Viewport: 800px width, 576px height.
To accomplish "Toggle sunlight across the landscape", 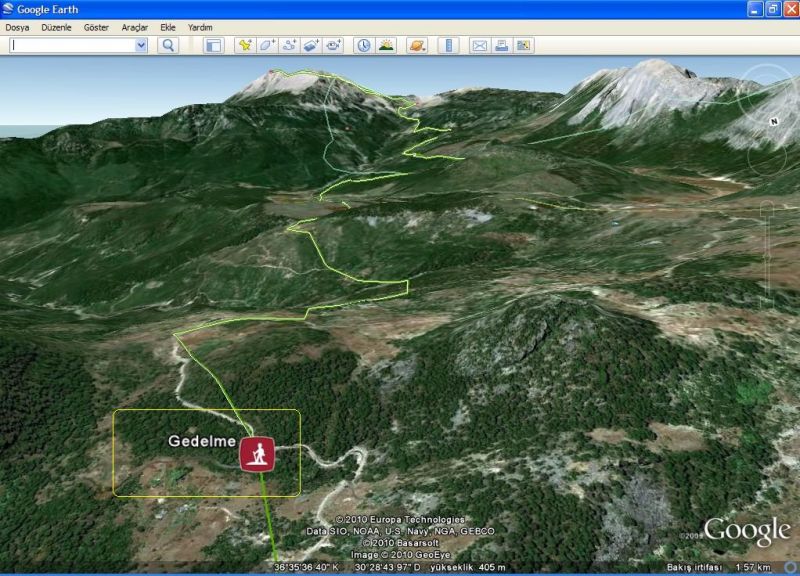I will tap(385, 45).
